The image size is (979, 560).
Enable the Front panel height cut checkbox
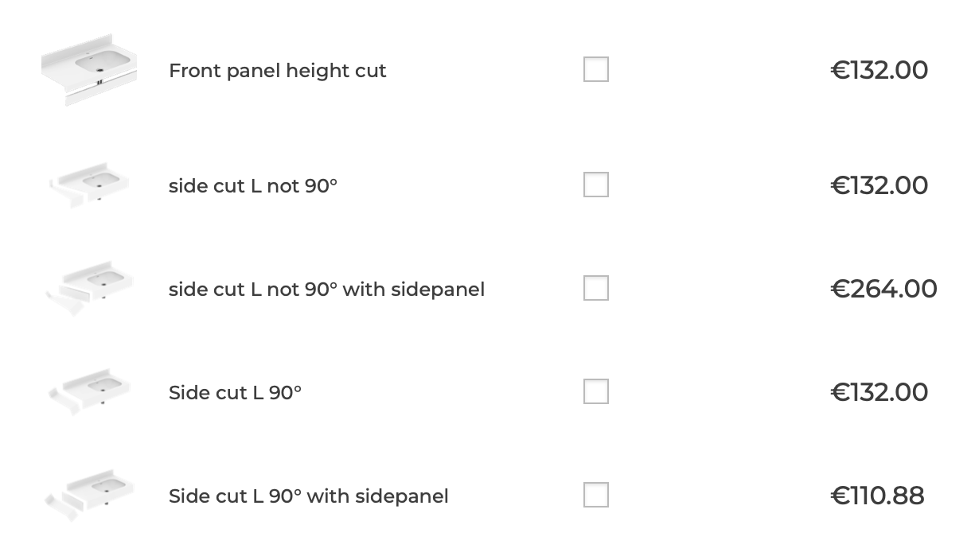pyautogui.click(x=596, y=69)
